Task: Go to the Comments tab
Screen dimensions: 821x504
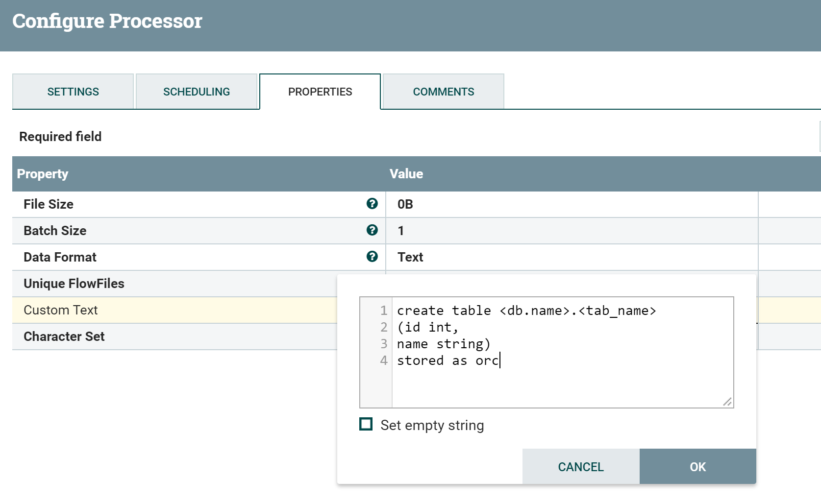Action: [444, 92]
